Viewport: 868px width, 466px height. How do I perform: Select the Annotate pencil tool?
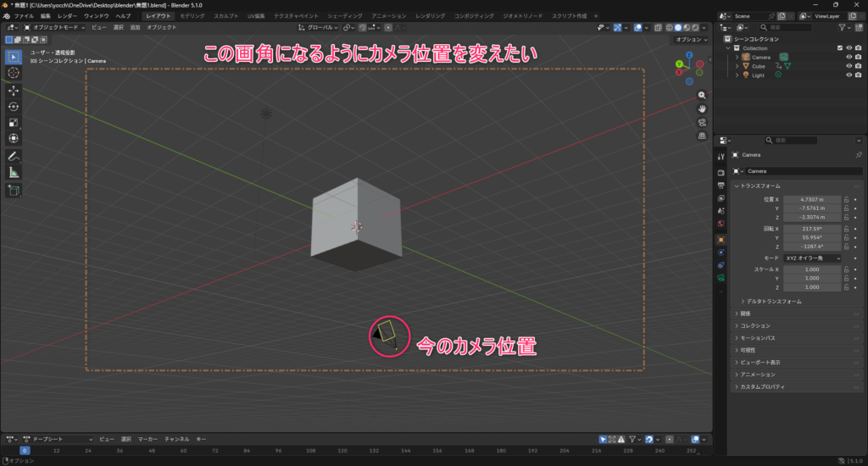(14, 156)
